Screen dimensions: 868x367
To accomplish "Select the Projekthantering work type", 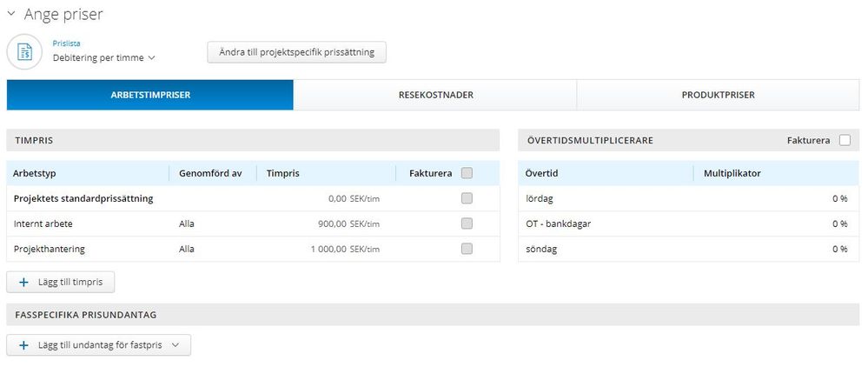I will click(50, 249).
